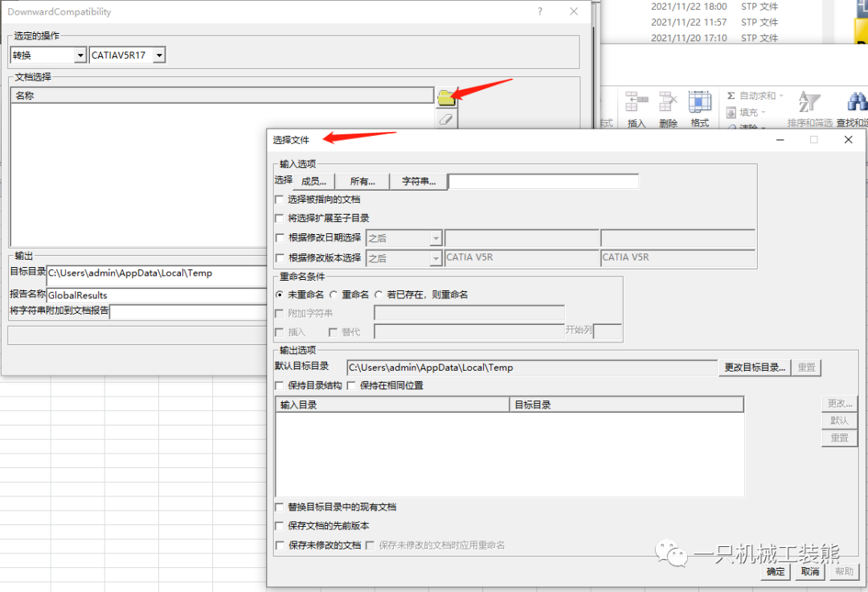The image size is (868, 592).
Task: Tick the 替换目标目录中的现有文档 checkbox
Action: tap(280, 508)
